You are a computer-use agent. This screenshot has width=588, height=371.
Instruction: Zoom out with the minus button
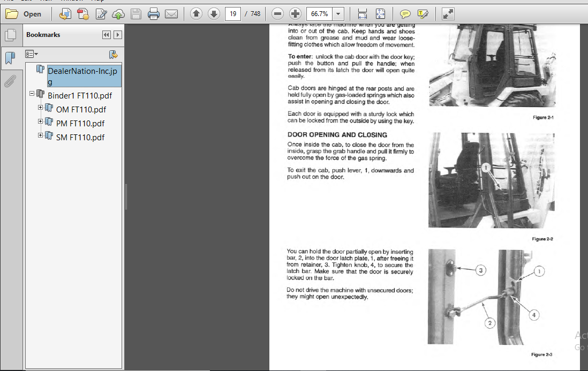tap(277, 14)
